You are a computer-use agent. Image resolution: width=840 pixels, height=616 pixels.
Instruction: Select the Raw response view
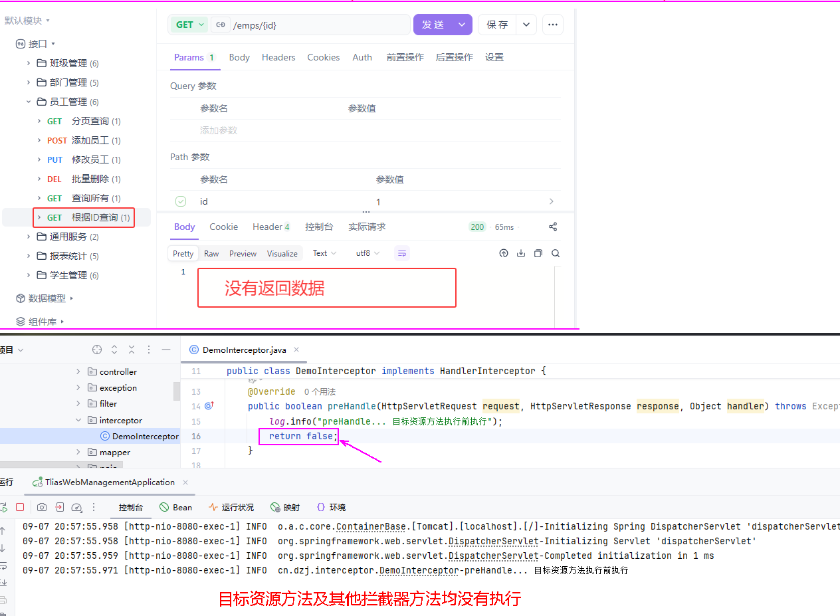(x=211, y=253)
